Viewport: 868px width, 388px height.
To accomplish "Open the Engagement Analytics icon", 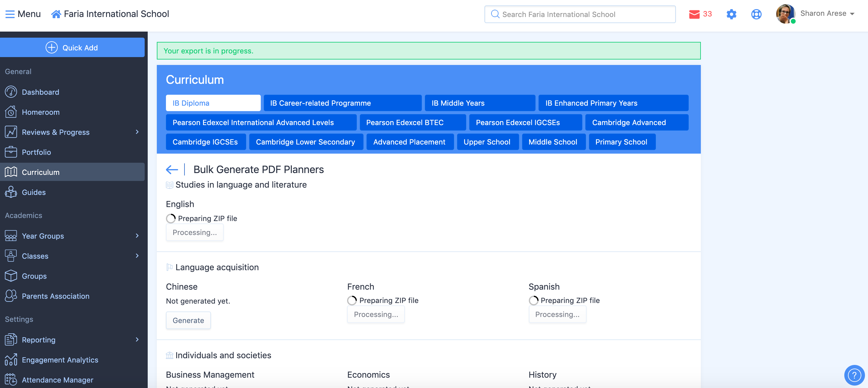I will [11, 359].
